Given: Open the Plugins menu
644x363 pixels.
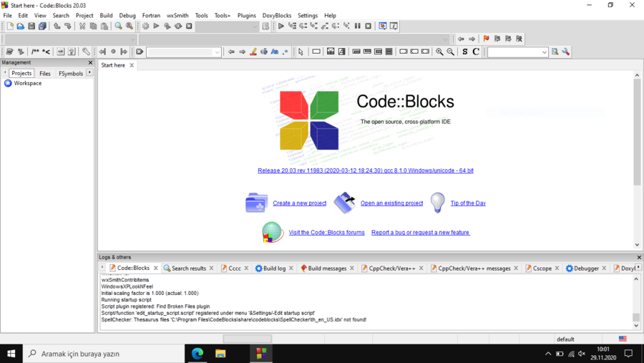Looking at the screenshot, I should click(246, 15).
